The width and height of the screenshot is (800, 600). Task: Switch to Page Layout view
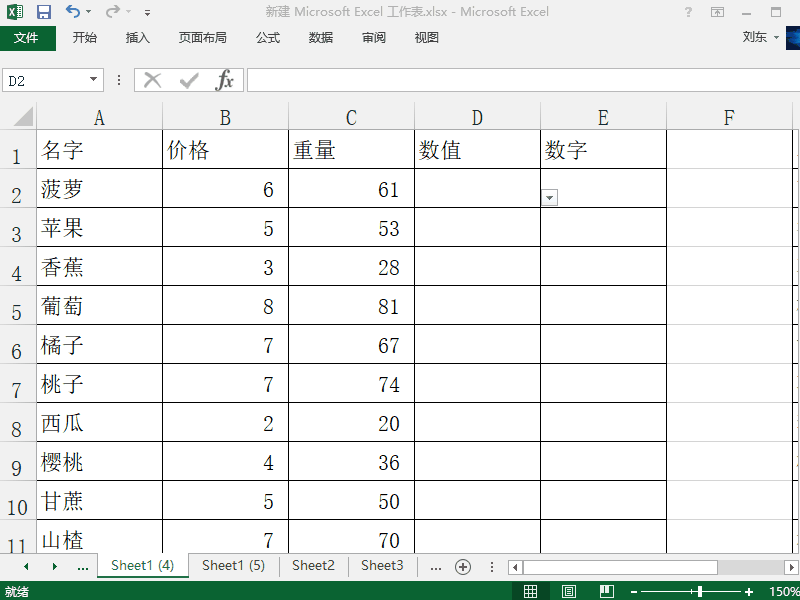[x=569, y=591]
